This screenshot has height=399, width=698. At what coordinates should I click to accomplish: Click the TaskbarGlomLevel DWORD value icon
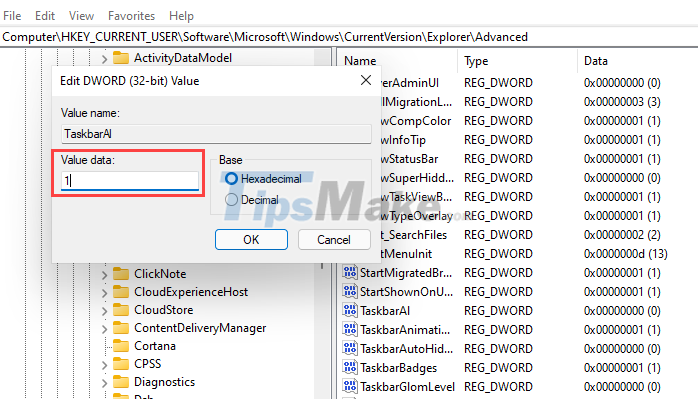coord(350,387)
